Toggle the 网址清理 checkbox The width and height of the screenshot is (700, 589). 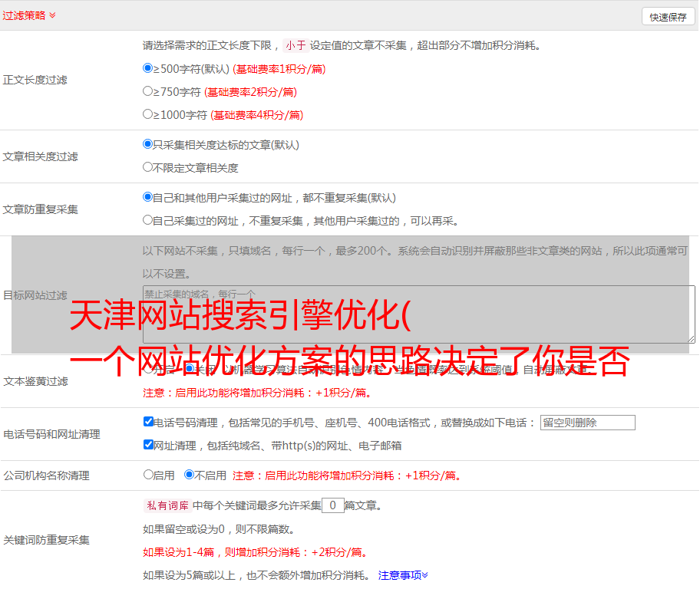149,445
